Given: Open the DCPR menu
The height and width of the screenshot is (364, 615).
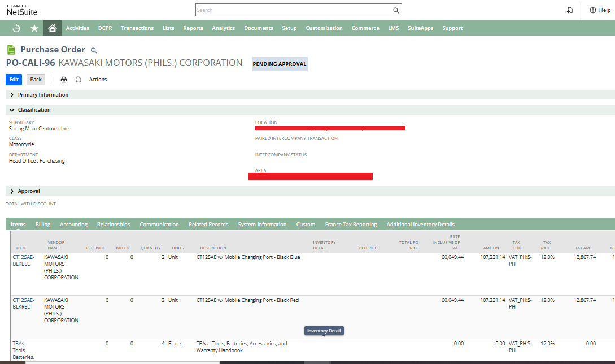Looking at the screenshot, I should coord(105,28).
